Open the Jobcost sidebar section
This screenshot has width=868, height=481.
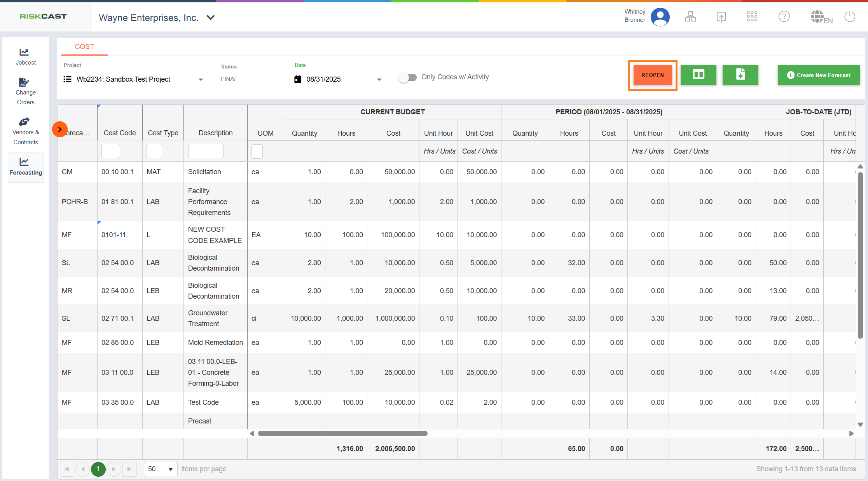tap(26, 57)
